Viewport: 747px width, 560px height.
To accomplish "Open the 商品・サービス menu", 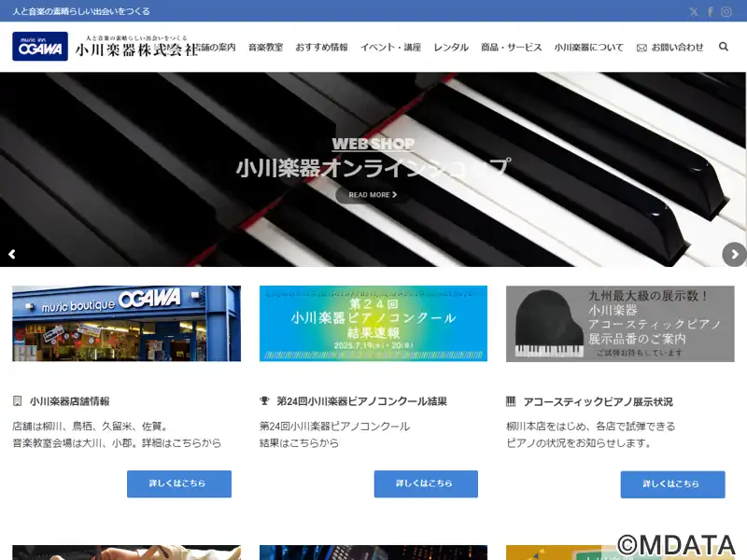I will tap(511, 48).
